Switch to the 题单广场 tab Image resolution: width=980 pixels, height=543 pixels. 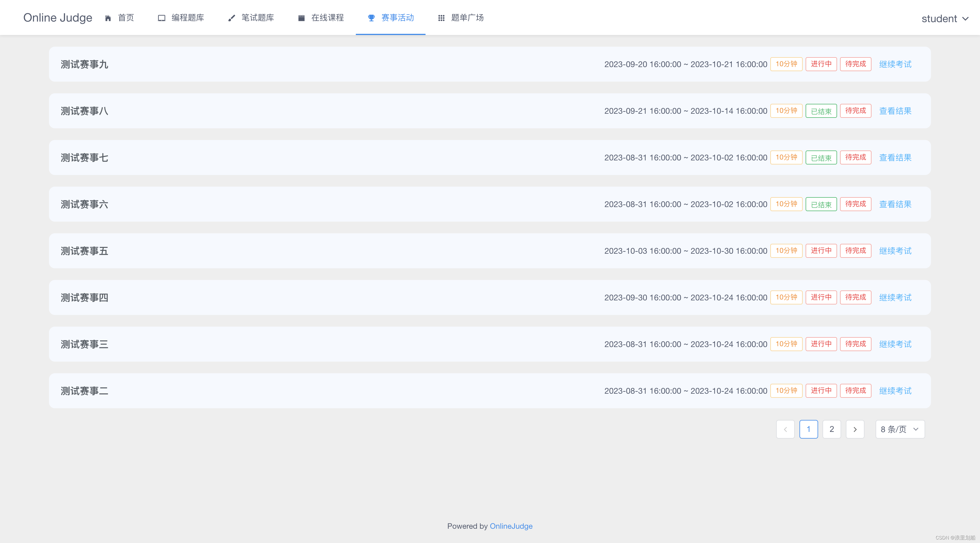[x=467, y=17]
